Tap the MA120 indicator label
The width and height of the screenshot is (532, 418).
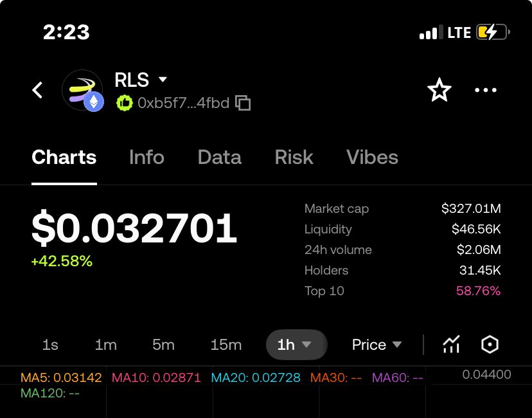click(50, 393)
